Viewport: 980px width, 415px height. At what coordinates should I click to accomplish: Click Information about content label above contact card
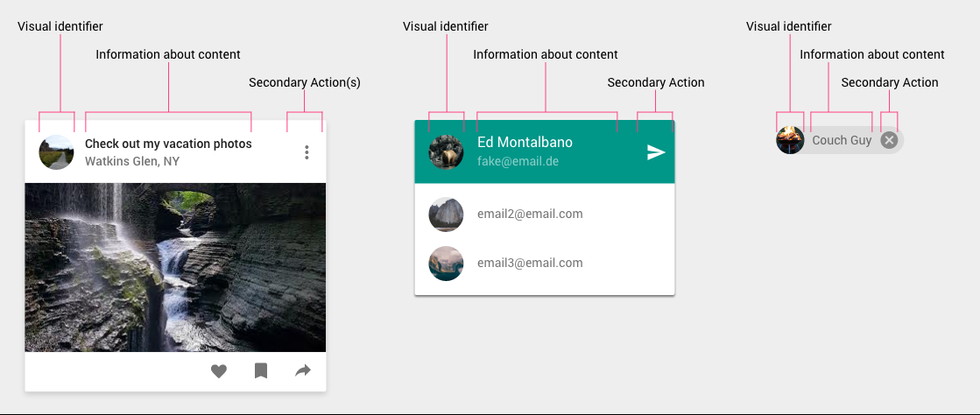tap(546, 55)
